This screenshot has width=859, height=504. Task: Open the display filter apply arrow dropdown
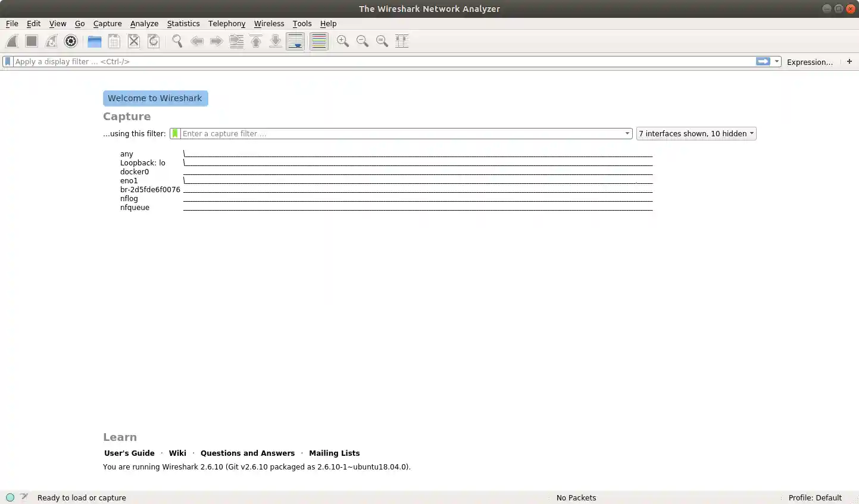point(776,61)
